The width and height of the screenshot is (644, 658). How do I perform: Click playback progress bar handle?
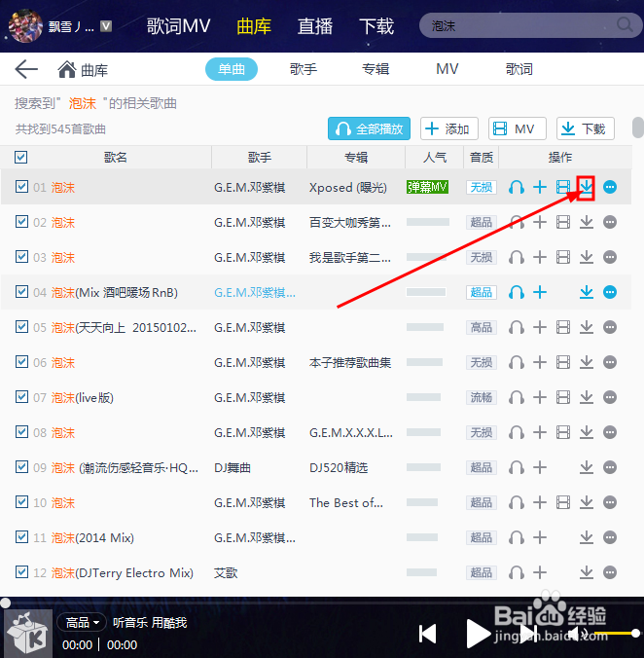(6, 603)
